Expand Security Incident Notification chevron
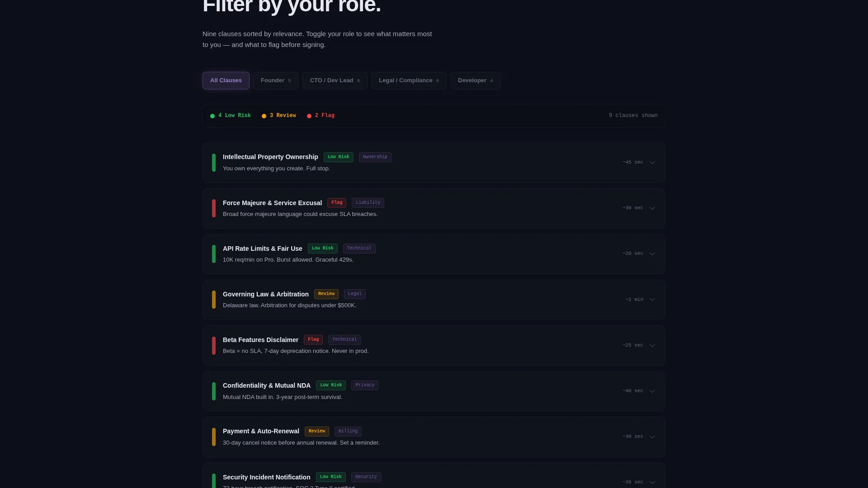The height and width of the screenshot is (488, 868). (x=652, y=482)
